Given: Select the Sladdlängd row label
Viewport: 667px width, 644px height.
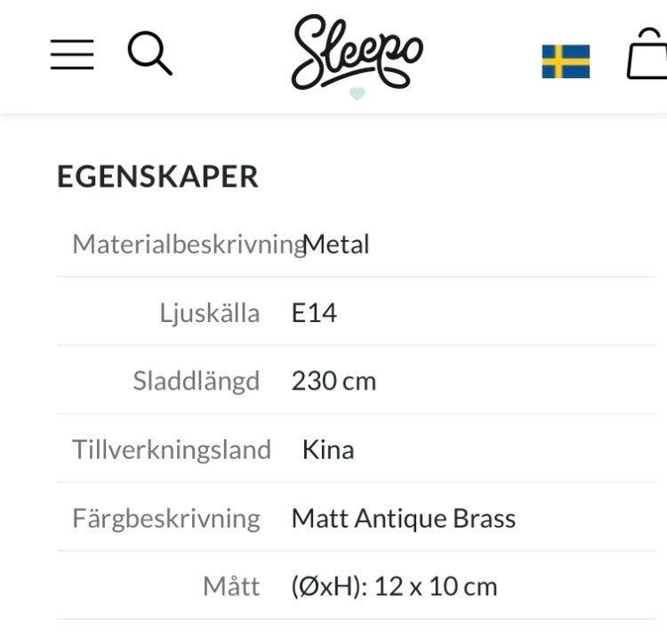Looking at the screenshot, I should coord(197,381).
